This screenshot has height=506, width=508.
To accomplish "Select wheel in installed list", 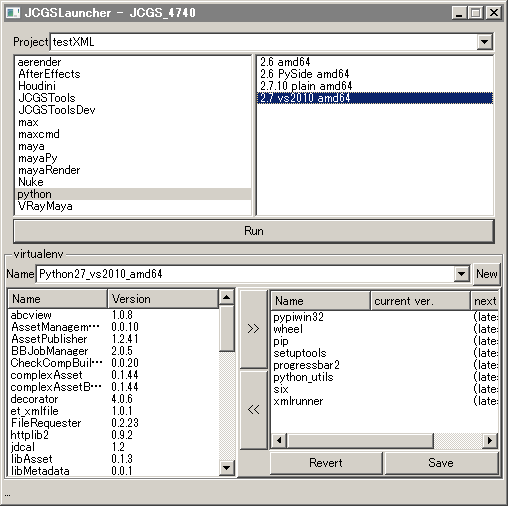I will tap(385, 329).
